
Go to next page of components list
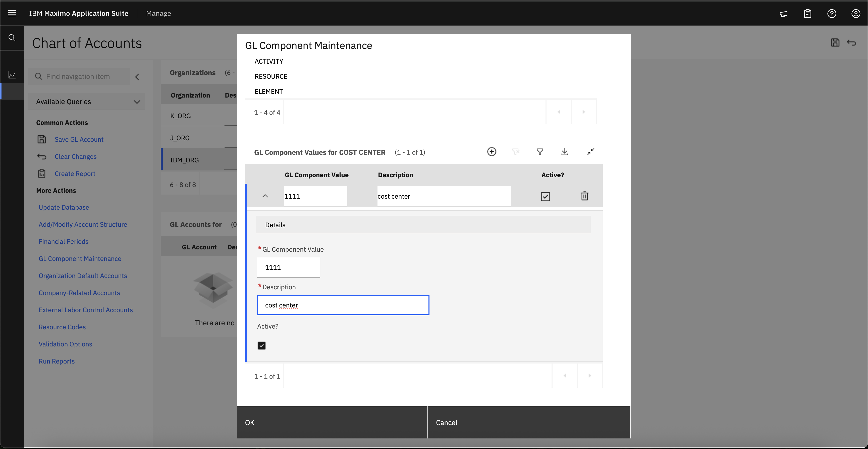584,112
